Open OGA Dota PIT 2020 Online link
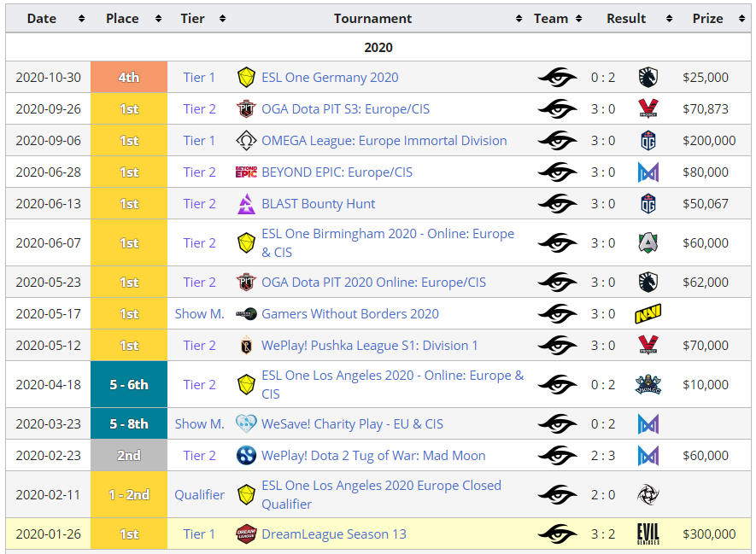 [373, 283]
